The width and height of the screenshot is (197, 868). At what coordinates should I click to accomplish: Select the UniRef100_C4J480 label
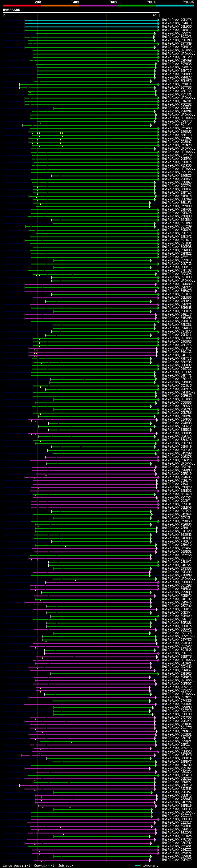point(177,284)
